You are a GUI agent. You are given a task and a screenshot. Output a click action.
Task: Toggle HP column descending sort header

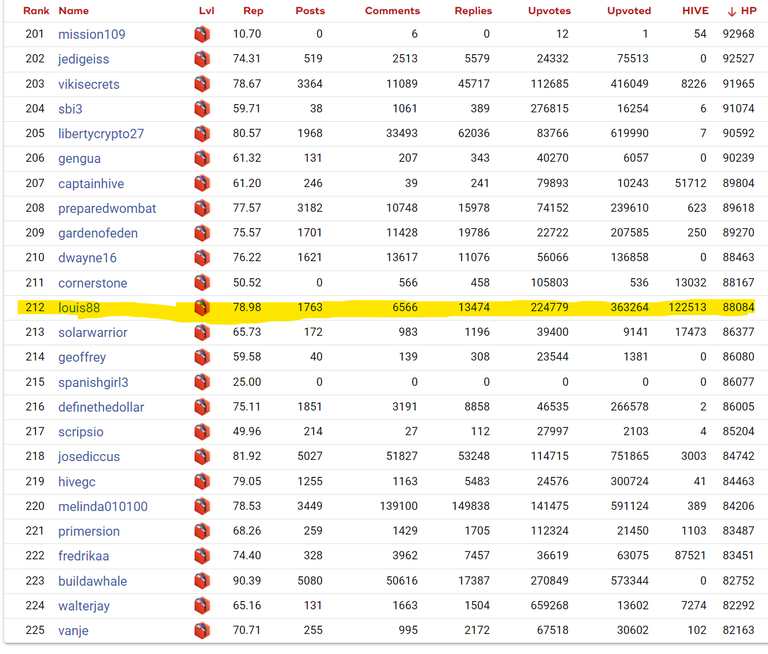click(742, 11)
